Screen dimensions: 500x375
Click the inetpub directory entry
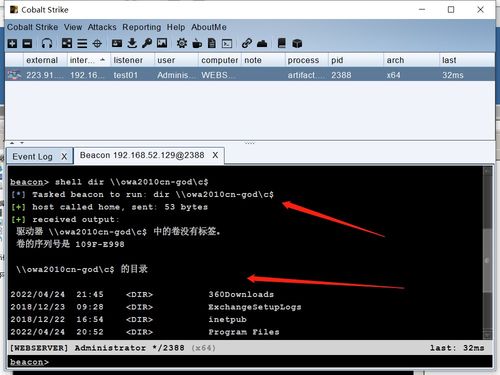[227, 320]
